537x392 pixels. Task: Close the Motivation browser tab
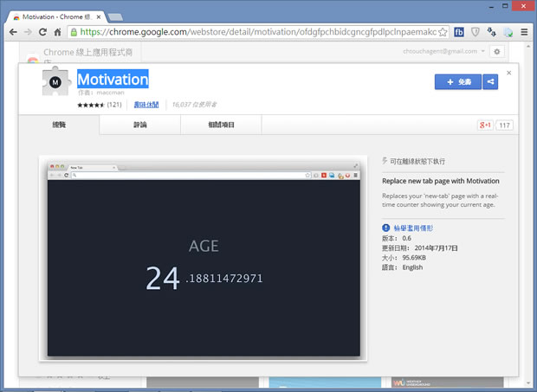[x=99, y=16]
